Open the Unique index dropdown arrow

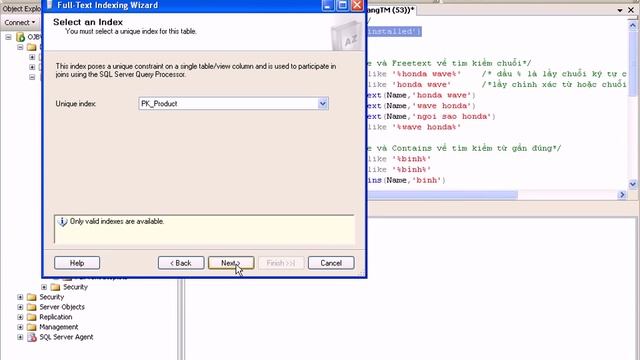(x=323, y=103)
